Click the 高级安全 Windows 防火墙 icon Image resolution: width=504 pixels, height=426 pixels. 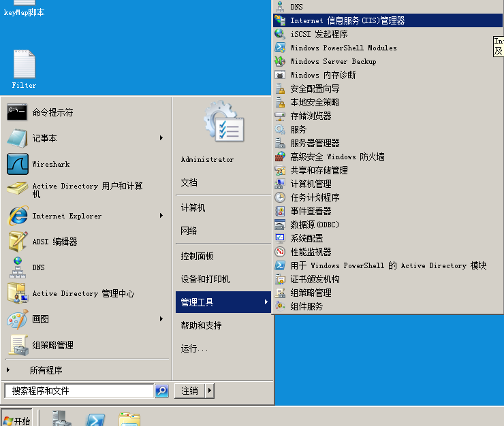click(x=280, y=157)
